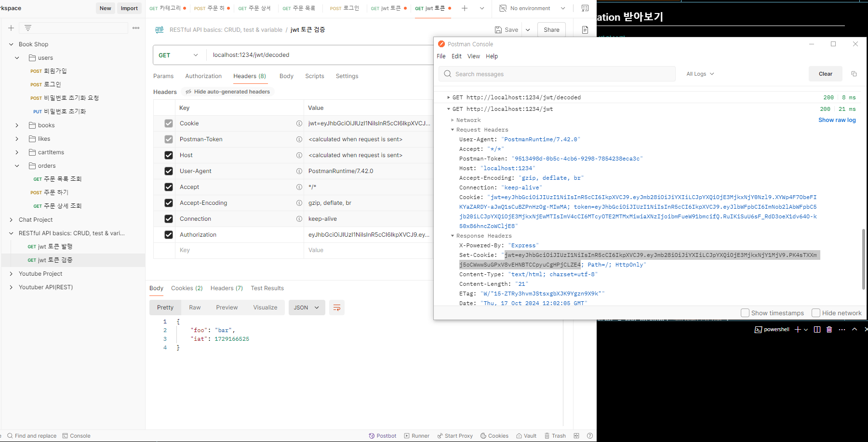Split the terminal pane icon
The width and height of the screenshot is (868, 442).
[x=817, y=329]
